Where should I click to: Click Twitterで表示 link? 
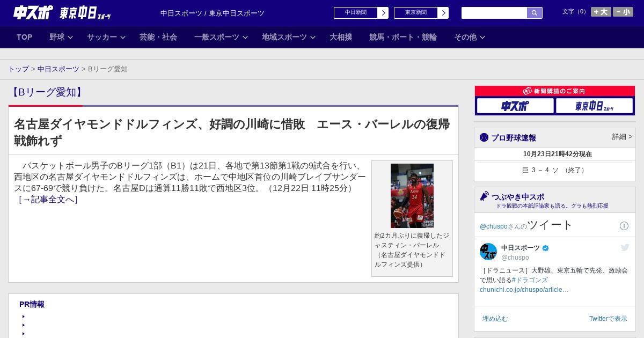point(608,319)
